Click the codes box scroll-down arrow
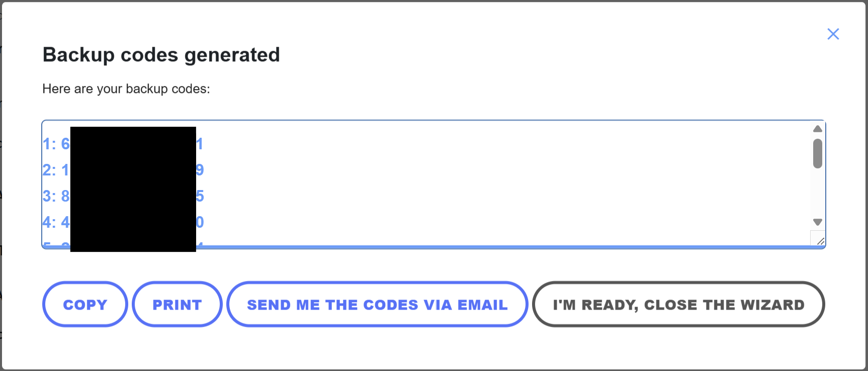This screenshot has width=868, height=371. click(818, 222)
